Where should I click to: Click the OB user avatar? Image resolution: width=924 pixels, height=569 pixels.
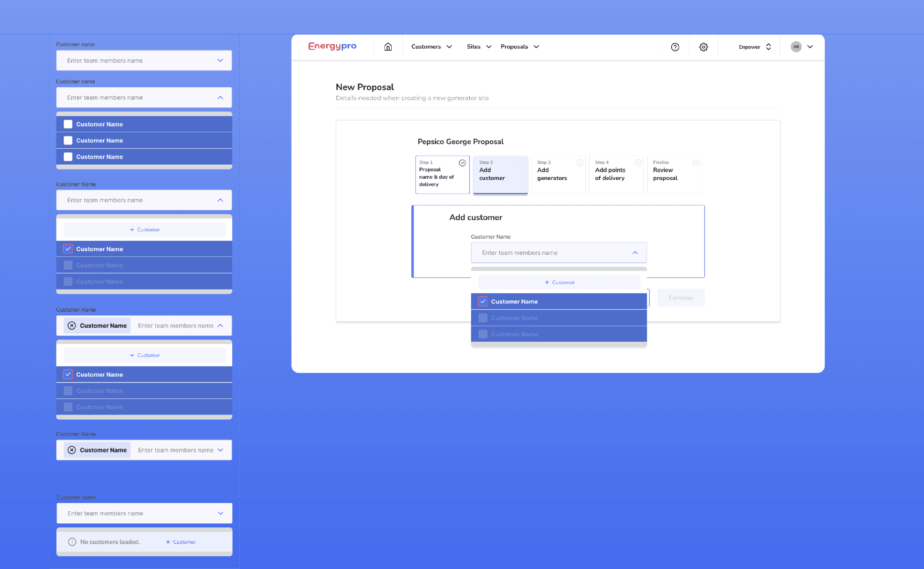[796, 47]
